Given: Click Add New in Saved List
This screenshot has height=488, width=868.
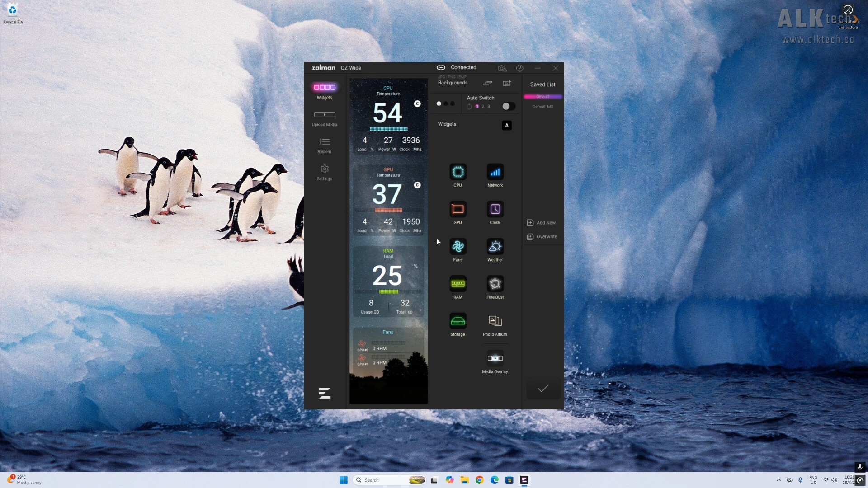Looking at the screenshot, I should pyautogui.click(x=541, y=223).
